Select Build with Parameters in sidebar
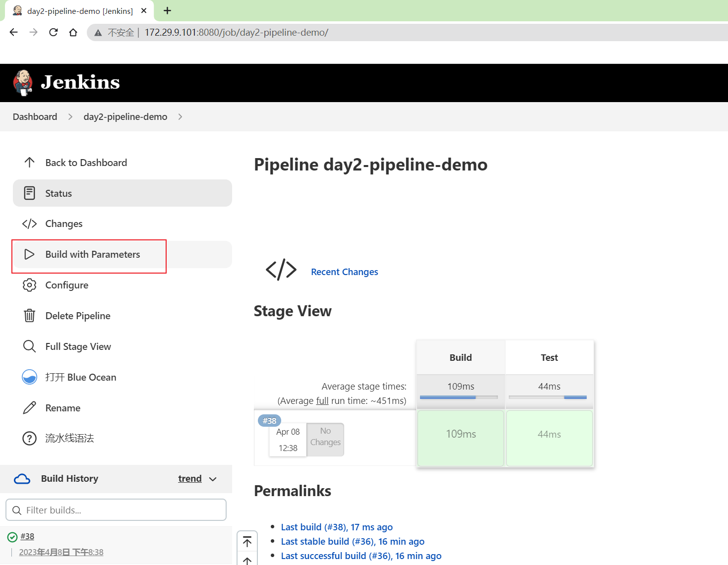The height and width of the screenshot is (565, 728). click(122, 254)
